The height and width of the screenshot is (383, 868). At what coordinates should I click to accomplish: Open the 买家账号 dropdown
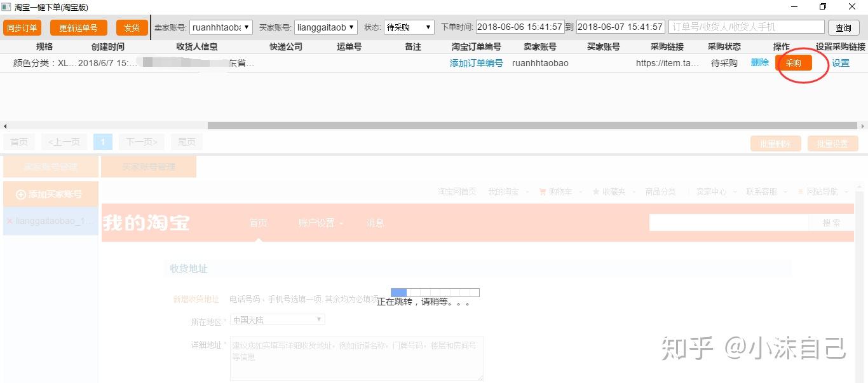coord(326,27)
